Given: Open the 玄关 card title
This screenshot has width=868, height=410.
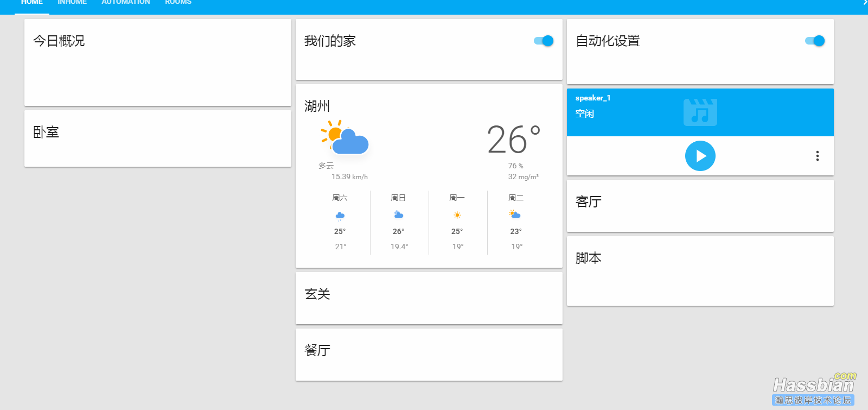Looking at the screenshot, I should (317, 294).
